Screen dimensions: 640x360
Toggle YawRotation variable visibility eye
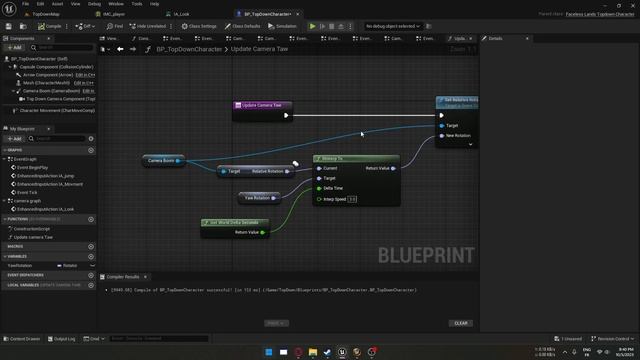coord(92,266)
